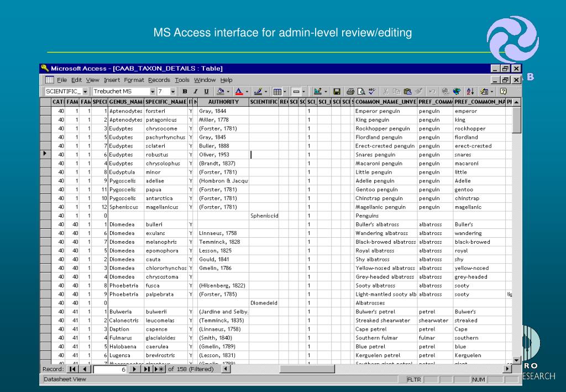566x392 pixels.
Task: Click the horizontal scrollbar right arrow
Action: coord(507,369)
